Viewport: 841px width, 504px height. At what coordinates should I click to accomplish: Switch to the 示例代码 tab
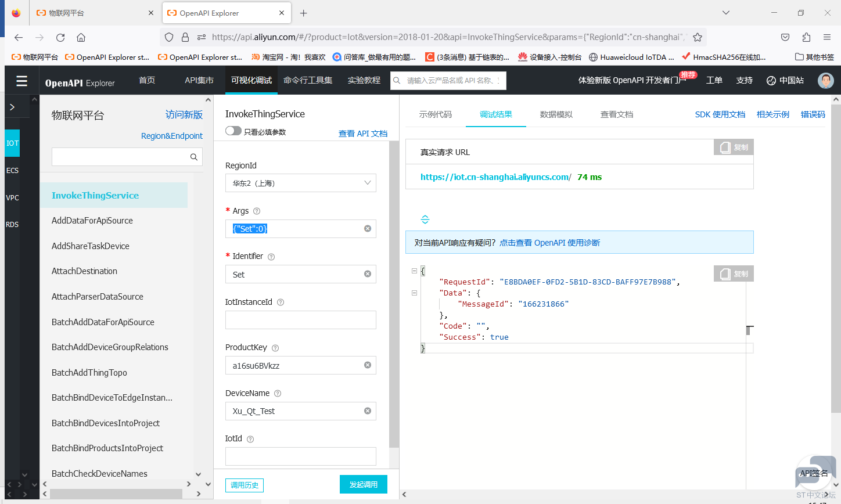[435, 114]
